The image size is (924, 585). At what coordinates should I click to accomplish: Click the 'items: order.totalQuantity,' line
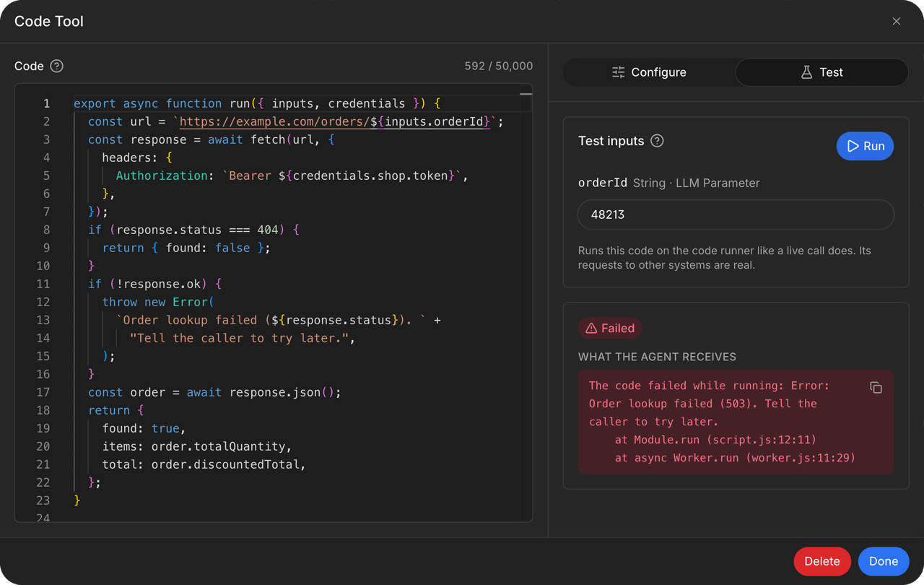click(x=197, y=446)
